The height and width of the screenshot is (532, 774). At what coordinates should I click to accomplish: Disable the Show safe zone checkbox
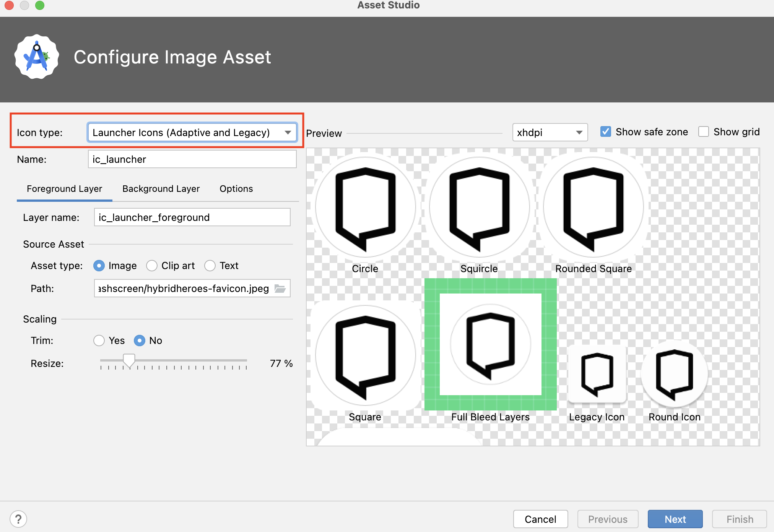606,132
